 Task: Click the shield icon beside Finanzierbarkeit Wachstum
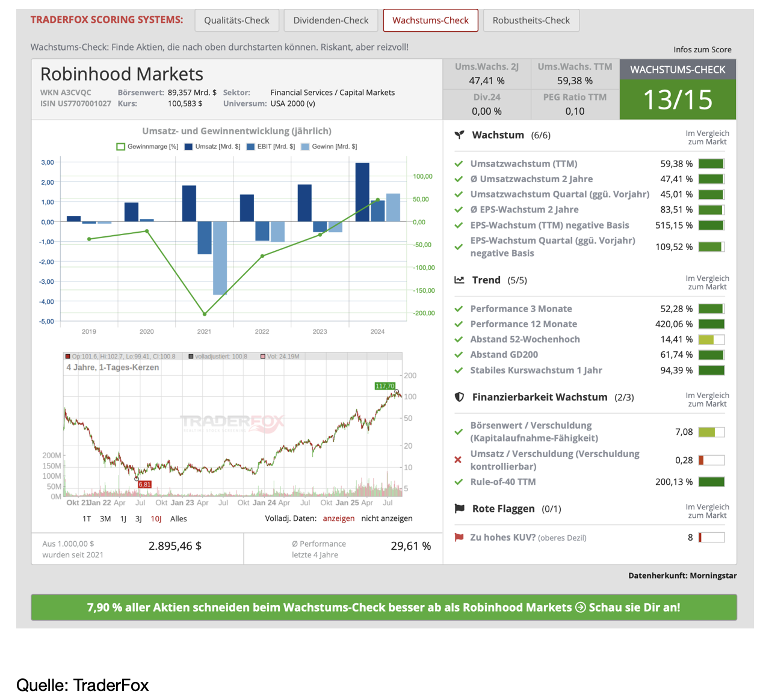[x=459, y=397]
